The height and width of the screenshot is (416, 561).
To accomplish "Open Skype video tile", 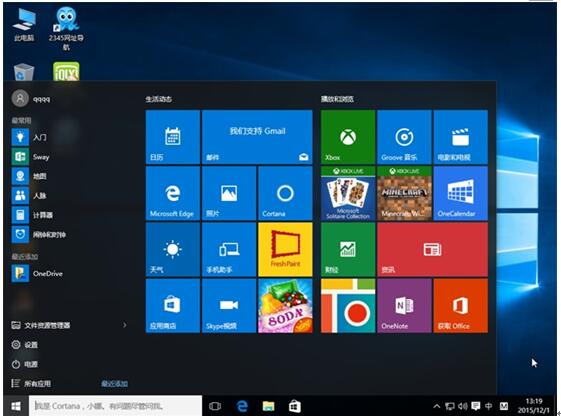I will point(229,306).
